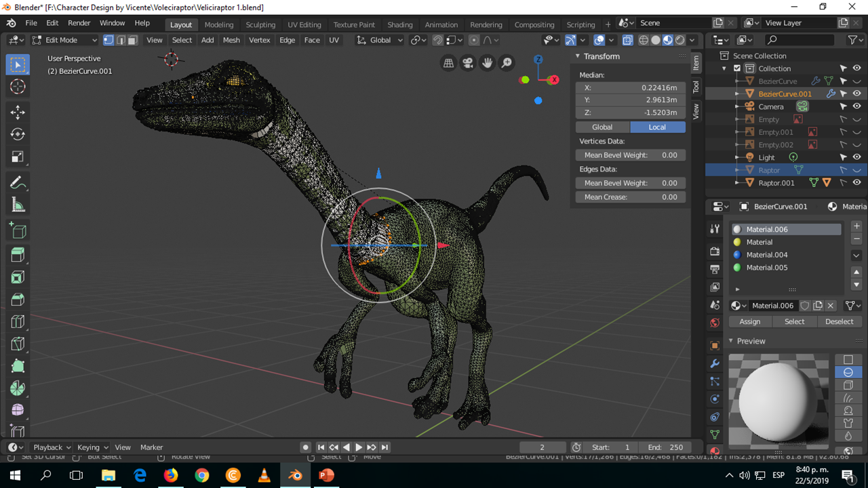This screenshot has height=488, width=868.
Task: Toggle the Collection checkbox in outliner
Action: tap(737, 68)
